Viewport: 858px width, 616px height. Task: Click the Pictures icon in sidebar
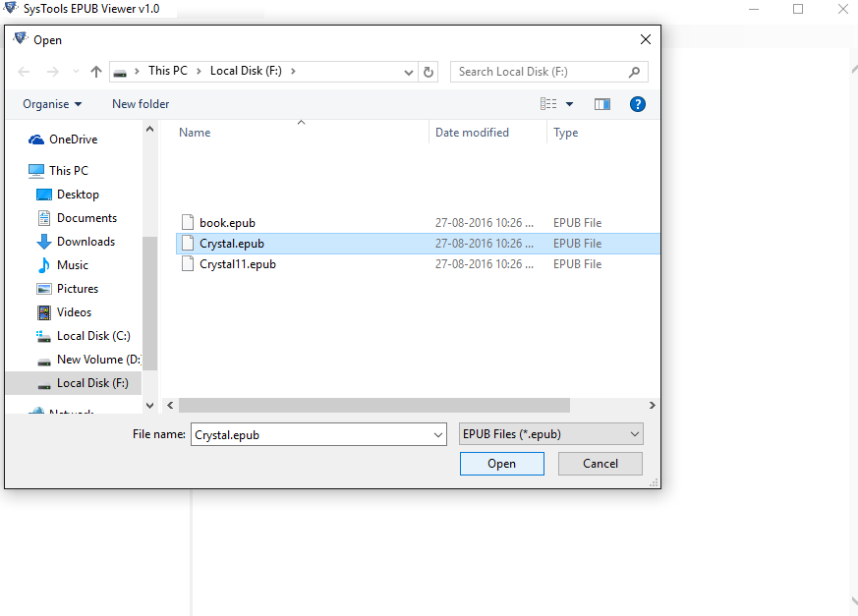tap(44, 289)
